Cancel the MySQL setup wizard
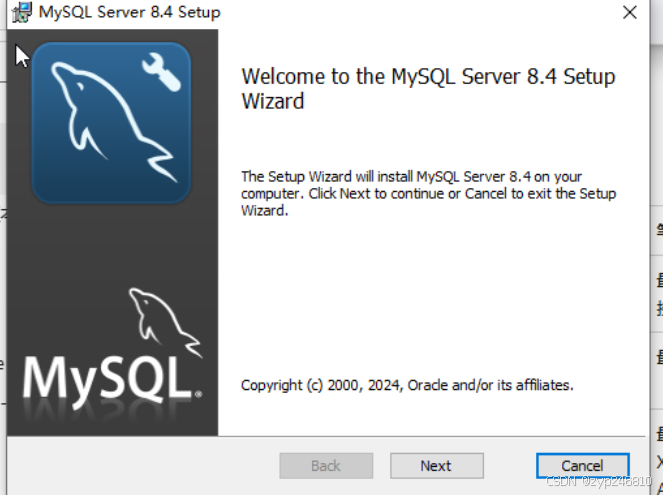Screen dimensions: 663x495 click(x=583, y=466)
